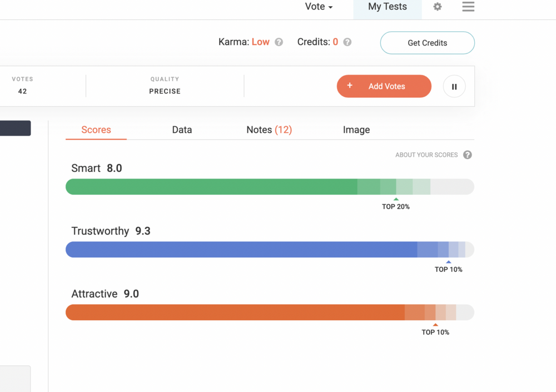The width and height of the screenshot is (556, 392).
Task: Click the Trustworthy TOP 10% marker
Action: tap(449, 267)
